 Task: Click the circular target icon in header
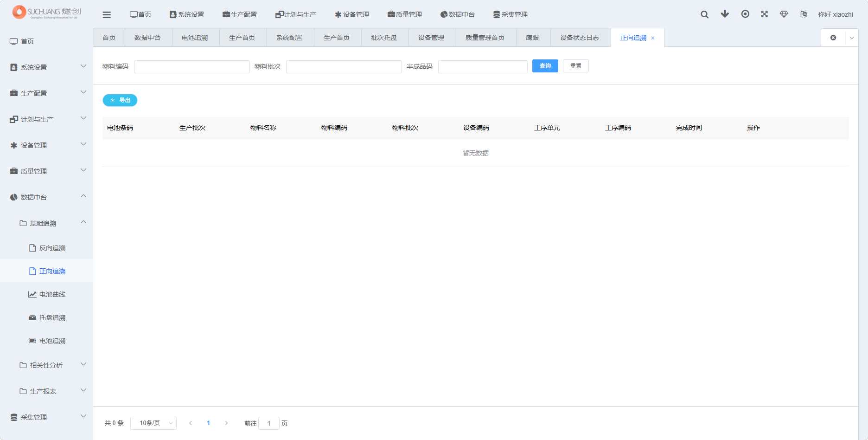click(745, 14)
